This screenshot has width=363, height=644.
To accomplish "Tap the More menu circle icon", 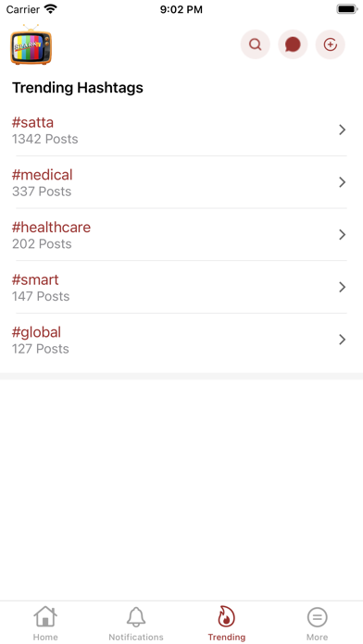I will (317, 617).
